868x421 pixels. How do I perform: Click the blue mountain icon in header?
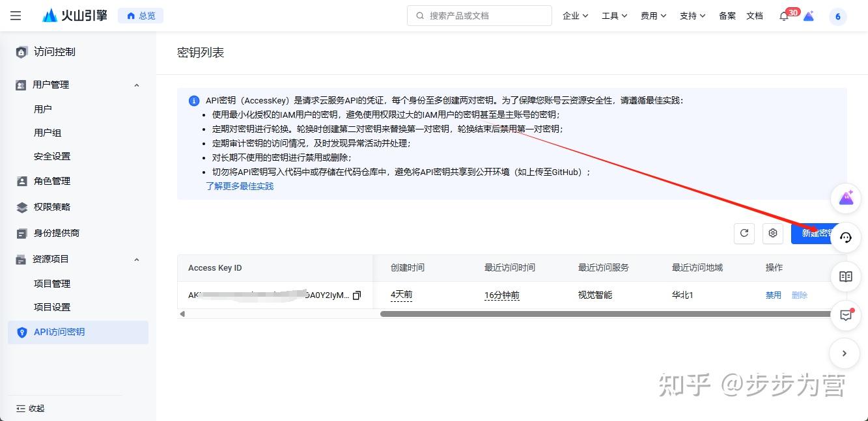pyautogui.click(x=809, y=16)
